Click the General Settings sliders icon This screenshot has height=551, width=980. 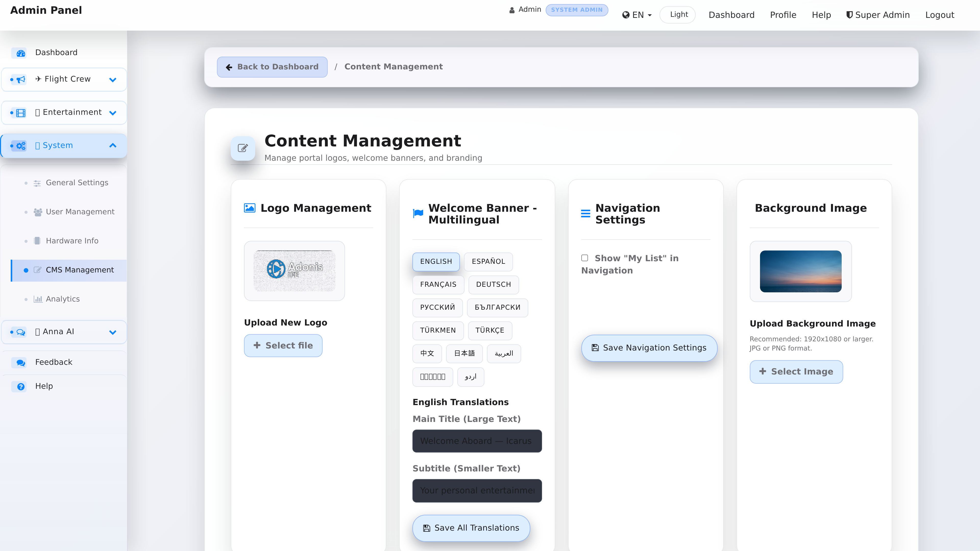point(37,183)
